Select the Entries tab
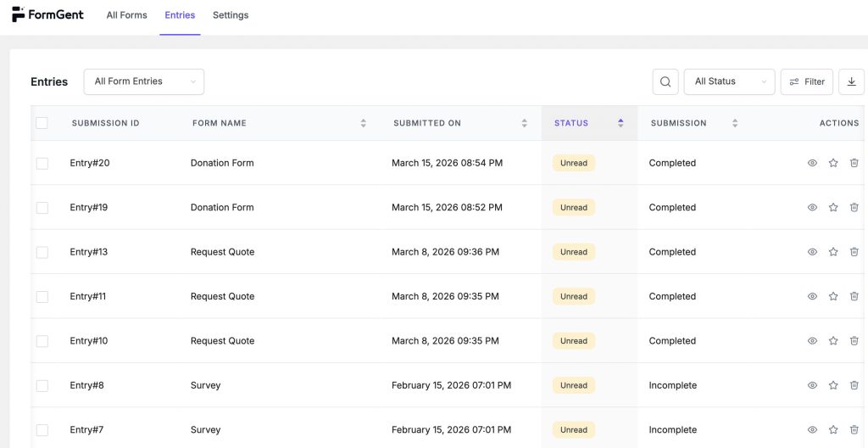Viewport: 868px width, 448px height. [x=180, y=15]
